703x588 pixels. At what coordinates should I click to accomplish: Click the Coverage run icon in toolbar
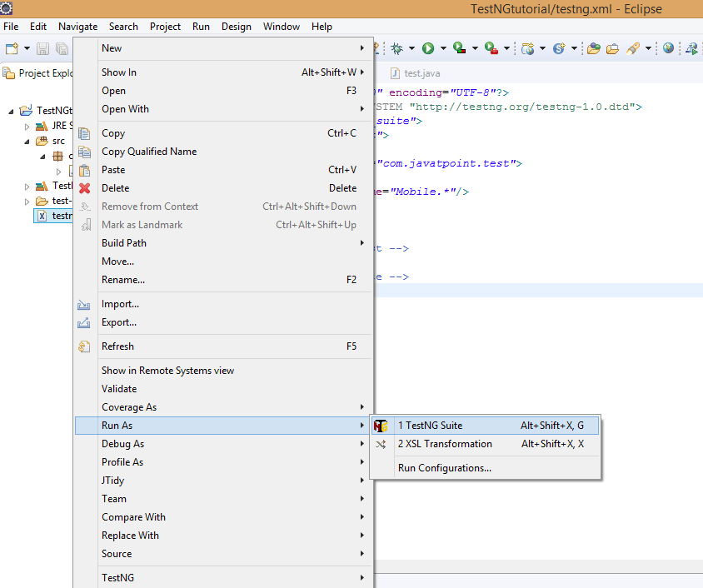coord(459,48)
